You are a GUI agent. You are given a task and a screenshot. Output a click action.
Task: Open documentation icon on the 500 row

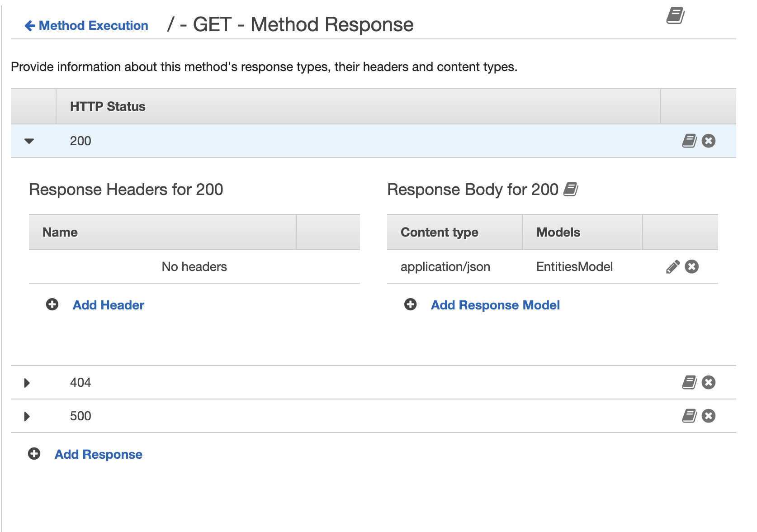coord(688,416)
